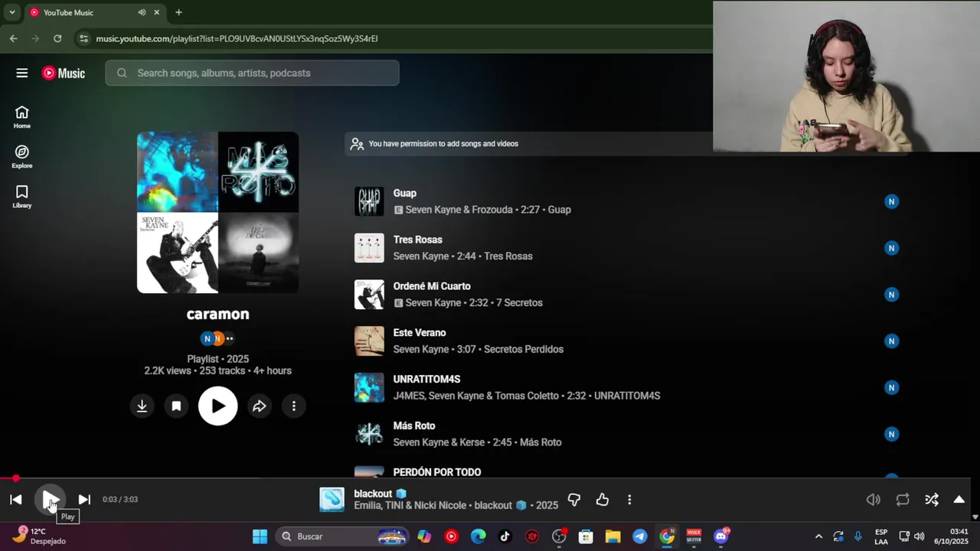This screenshot has width=980, height=551.
Task: Toggle shuffle mode
Action: (932, 500)
